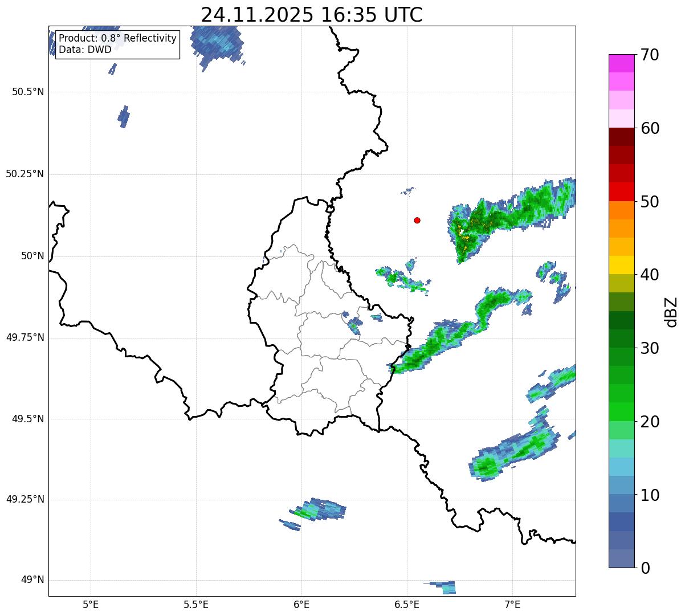Click the small echo near 50.4°N 5.15°E
The height and width of the screenshot is (616, 685).
click(124, 117)
